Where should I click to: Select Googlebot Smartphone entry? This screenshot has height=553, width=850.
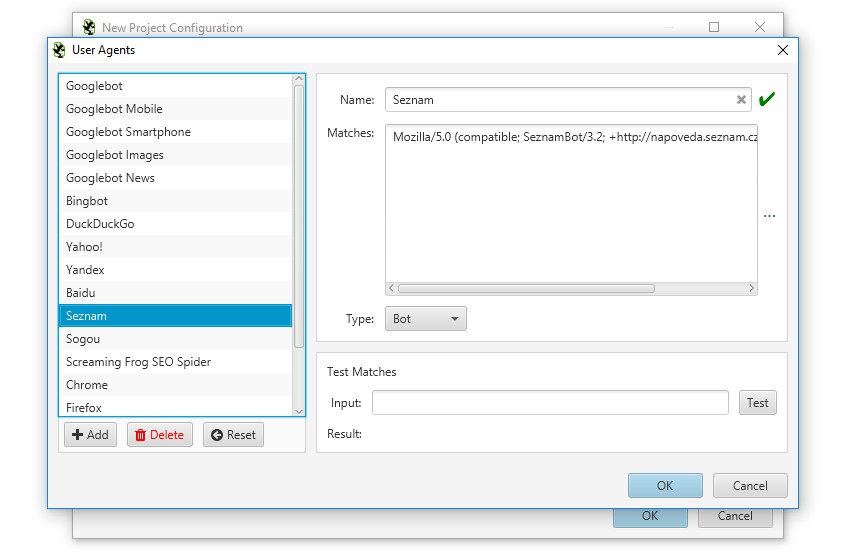click(x=175, y=132)
